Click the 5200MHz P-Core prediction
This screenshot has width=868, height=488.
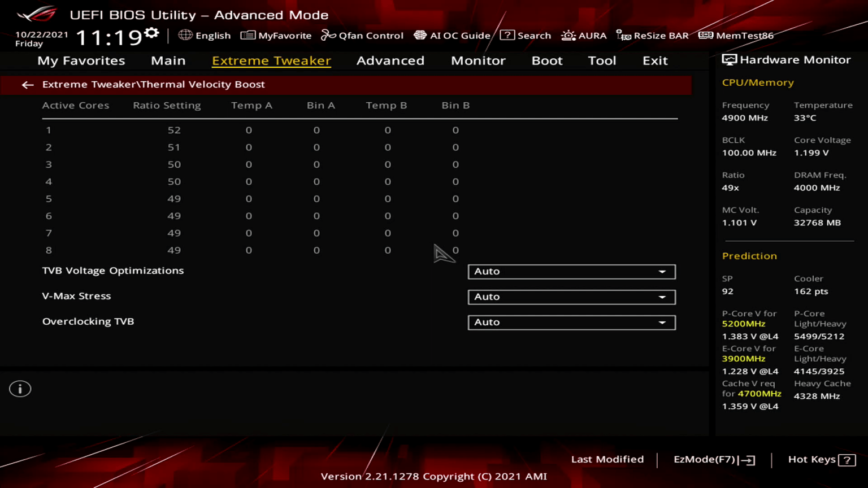(744, 324)
